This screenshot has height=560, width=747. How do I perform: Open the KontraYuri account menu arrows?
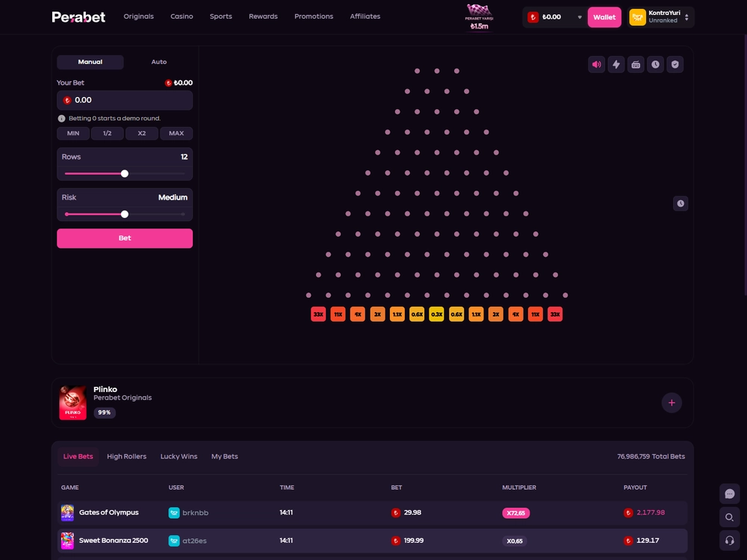686,17
